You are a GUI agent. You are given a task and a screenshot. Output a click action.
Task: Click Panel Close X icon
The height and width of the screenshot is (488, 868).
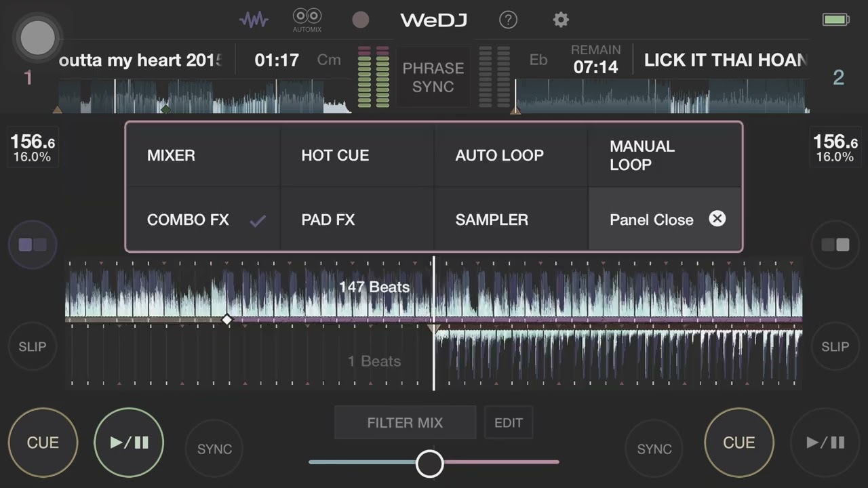(717, 218)
